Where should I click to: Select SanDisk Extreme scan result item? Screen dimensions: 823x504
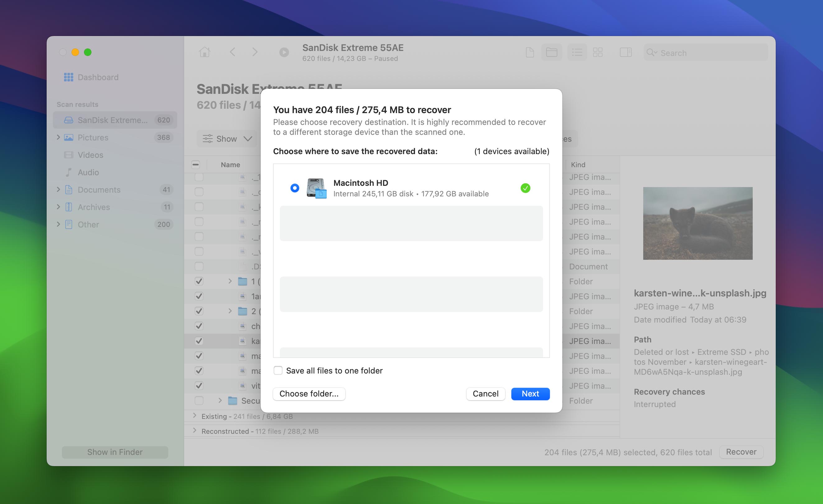(112, 120)
